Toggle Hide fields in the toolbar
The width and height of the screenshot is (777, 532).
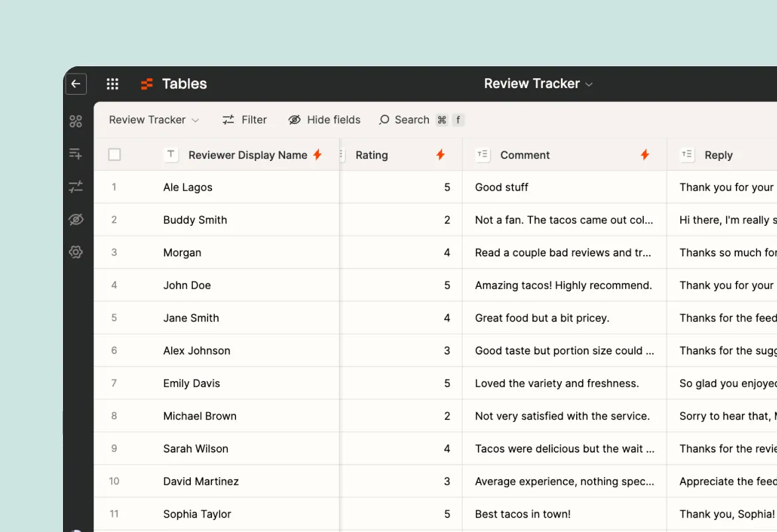coord(324,119)
